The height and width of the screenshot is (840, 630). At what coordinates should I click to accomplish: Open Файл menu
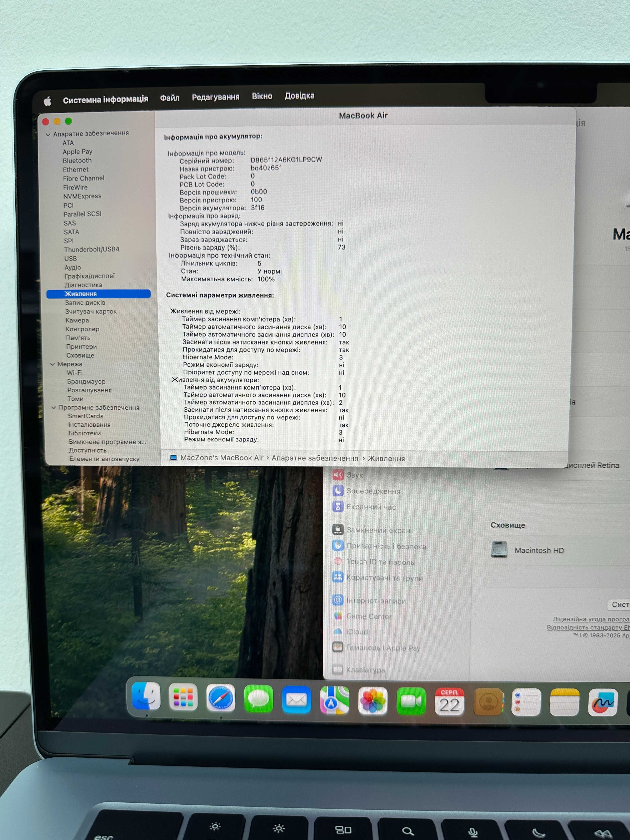[x=170, y=98]
